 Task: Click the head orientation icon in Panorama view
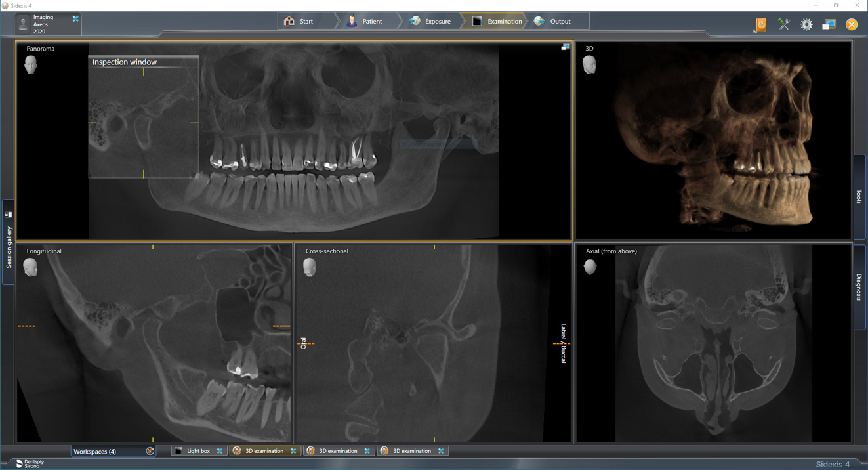31,64
